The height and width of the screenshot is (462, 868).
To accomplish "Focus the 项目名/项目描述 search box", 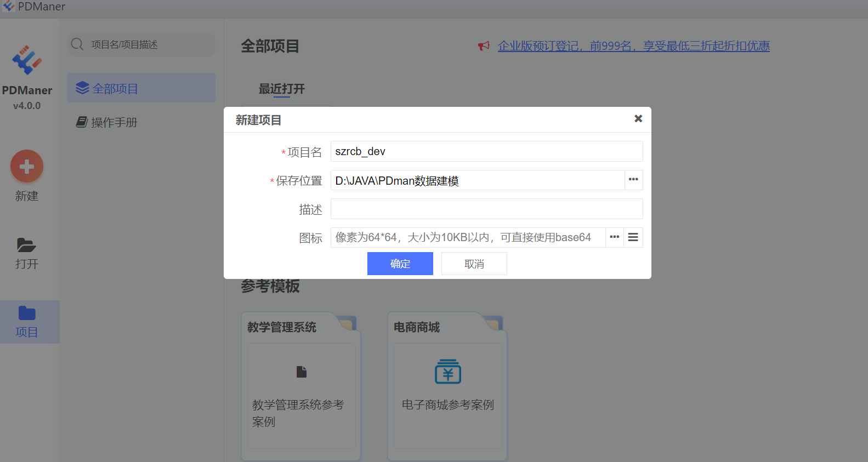I will click(141, 44).
